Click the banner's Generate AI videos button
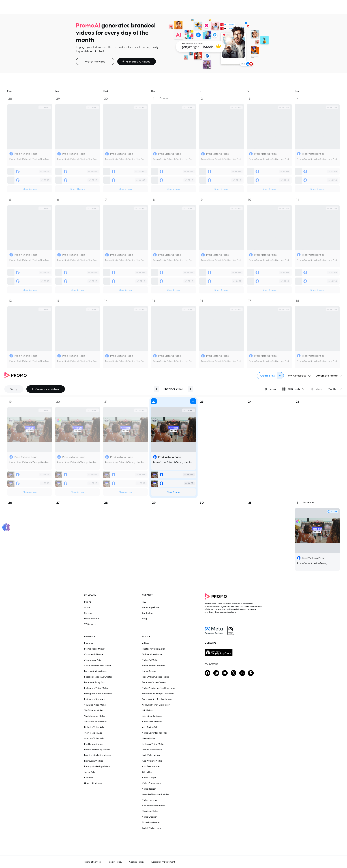 pyautogui.click(x=136, y=61)
